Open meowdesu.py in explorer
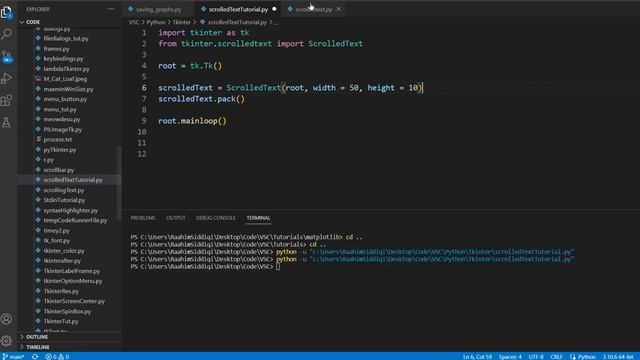The height and width of the screenshot is (360, 640). click(62, 119)
